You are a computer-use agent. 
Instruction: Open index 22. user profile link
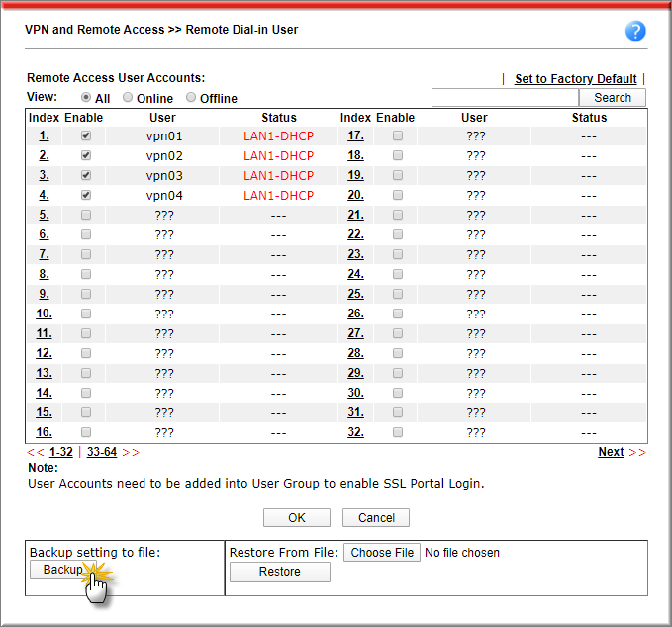(x=355, y=234)
